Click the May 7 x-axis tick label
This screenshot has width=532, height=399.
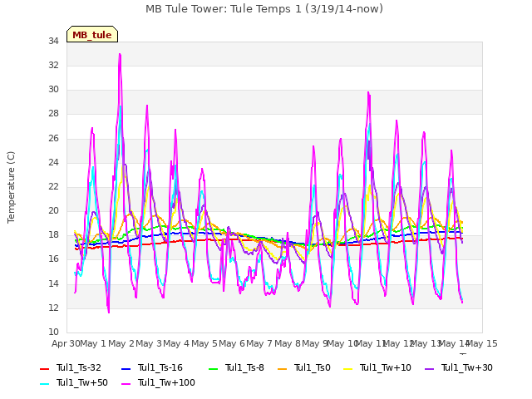tap(259, 343)
